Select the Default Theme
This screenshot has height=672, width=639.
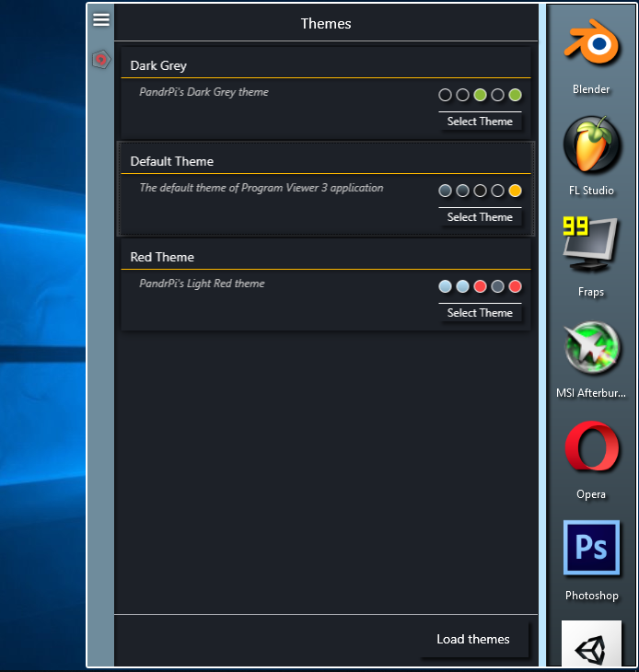(x=480, y=217)
